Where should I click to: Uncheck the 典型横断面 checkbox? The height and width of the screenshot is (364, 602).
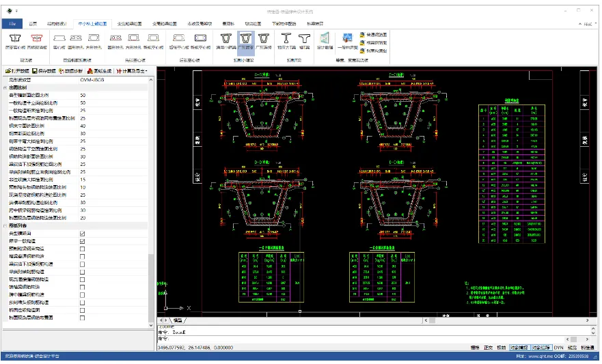[x=83, y=234]
